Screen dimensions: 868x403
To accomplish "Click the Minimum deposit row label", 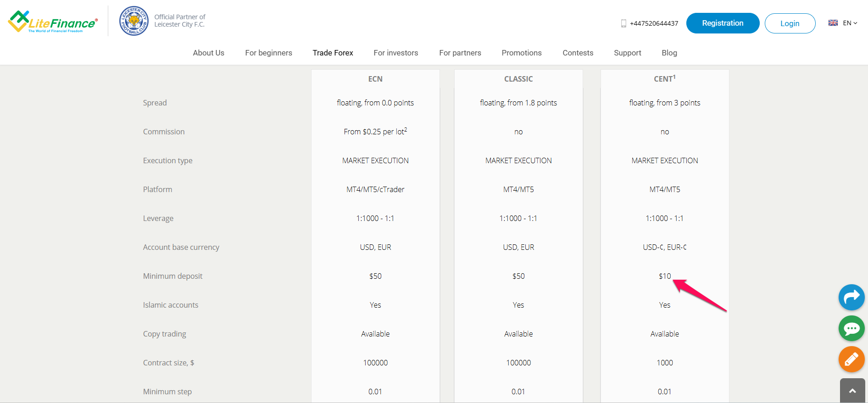I will tap(173, 276).
